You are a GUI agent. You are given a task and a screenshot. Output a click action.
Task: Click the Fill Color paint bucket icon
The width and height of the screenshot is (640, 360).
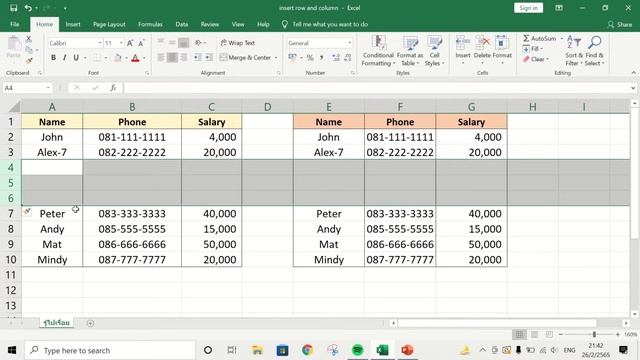118,58
